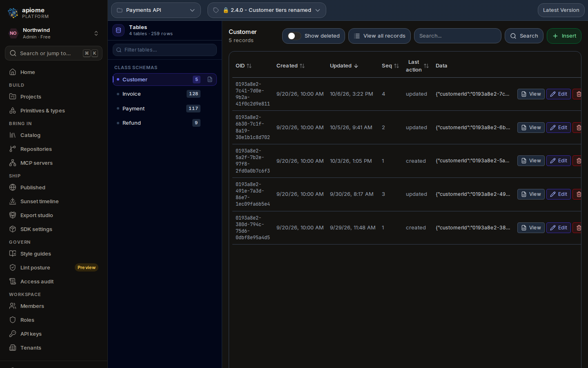The image size is (588, 368).
Task: Expand the Northwind workspace switcher
Action: (x=96, y=34)
